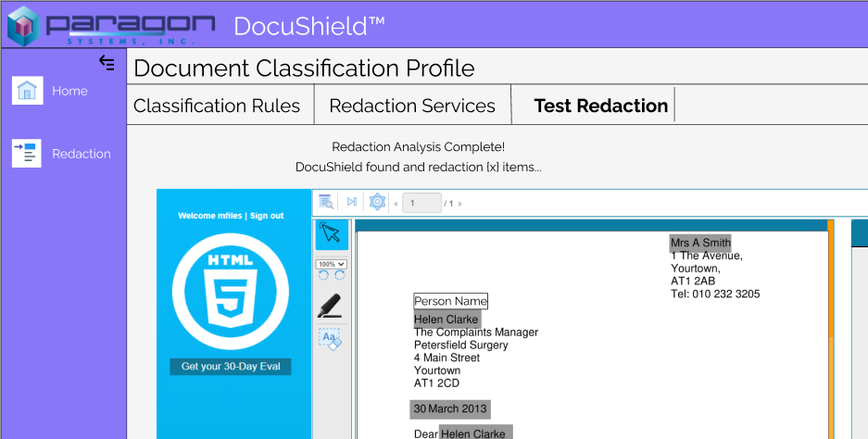Click the postcode AT1 2AB
Viewport: 868px width, 439px height.
pyautogui.click(x=693, y=282)
